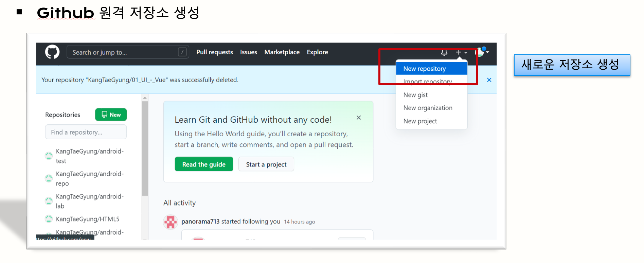
Task: Click the slash shortcut key icon in search
Action: coord(182,52)
